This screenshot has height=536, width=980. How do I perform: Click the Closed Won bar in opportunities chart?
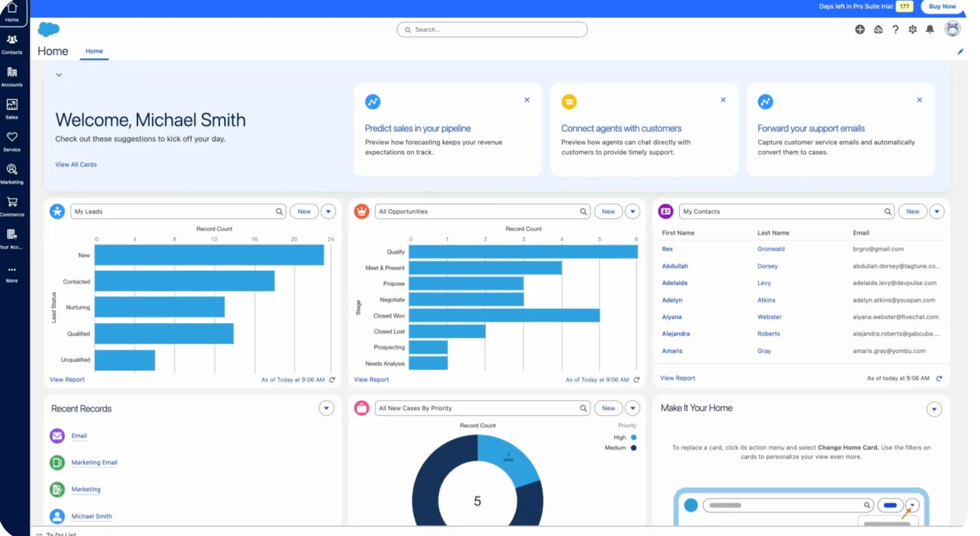click(504, 315)
